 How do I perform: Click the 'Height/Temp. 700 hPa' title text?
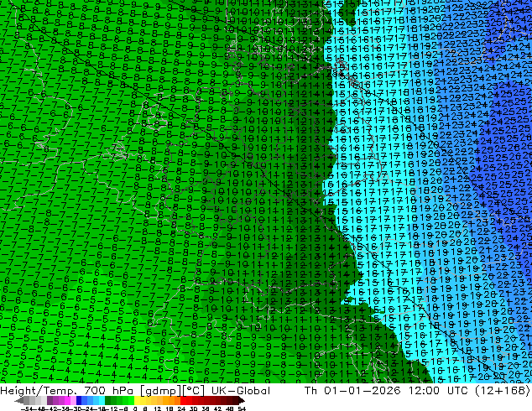click(67, 391)
